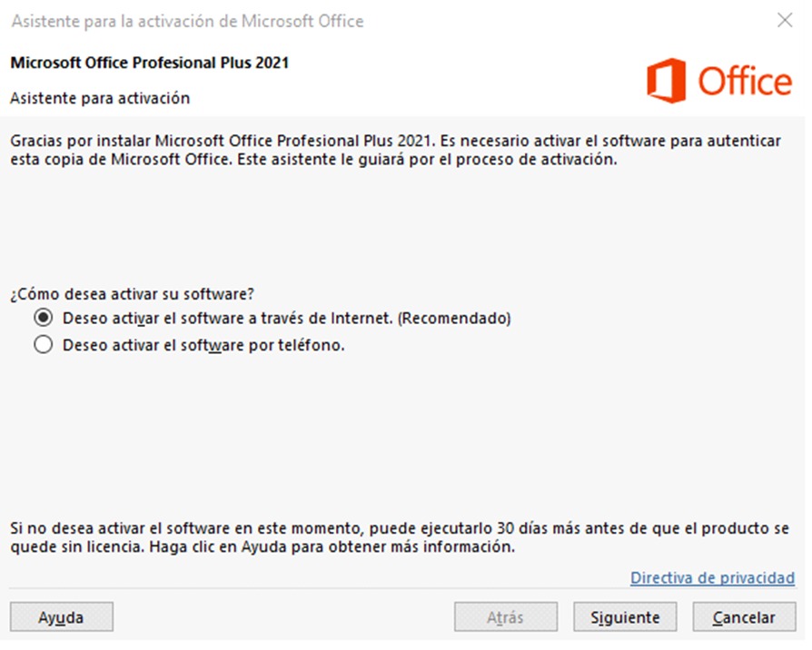Close the activation wizard with the X
This screenshot has width=812, height=650.
(785, 21)
